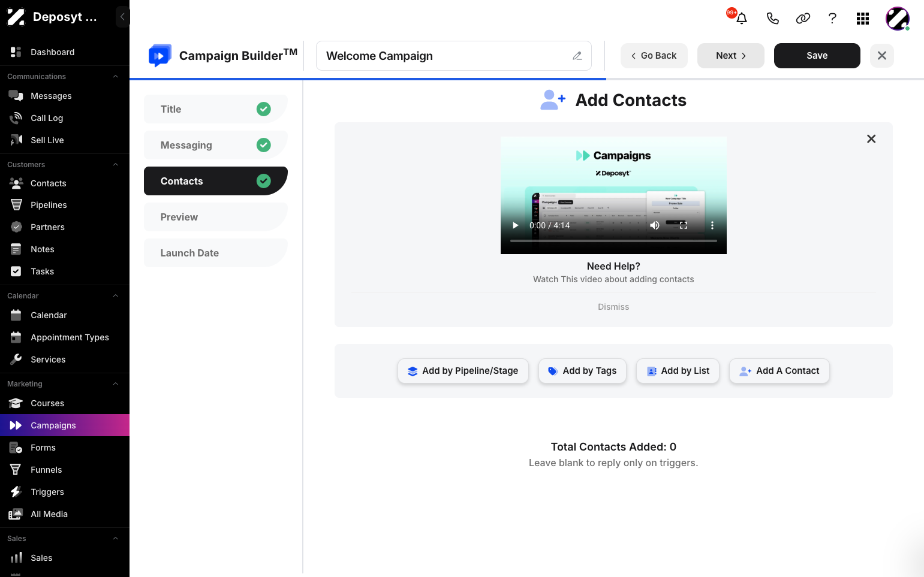Close the help video panel
The height and width of the screenshot is (577, 924).
pos(871,139)
